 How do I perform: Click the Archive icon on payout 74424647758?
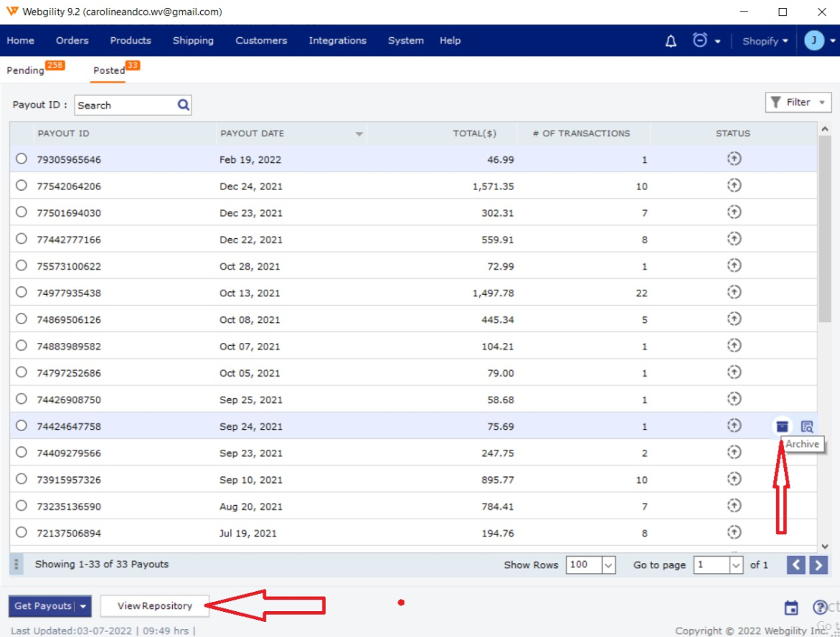(x=782, y=426)
